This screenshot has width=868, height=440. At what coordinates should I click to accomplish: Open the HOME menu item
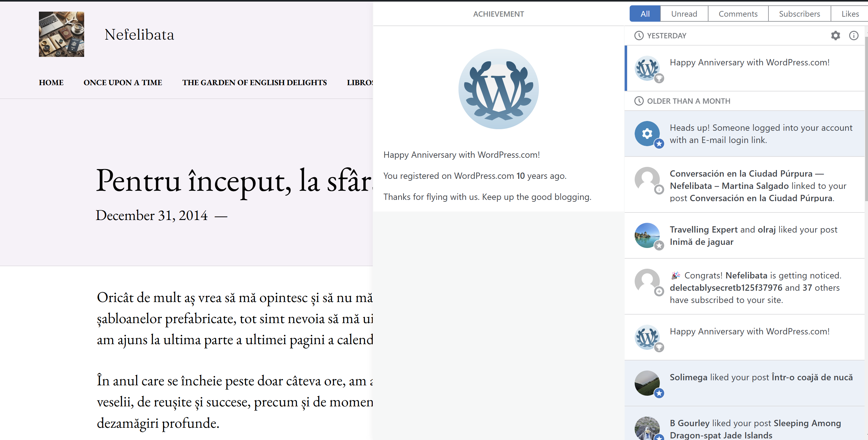click(51, 83)
